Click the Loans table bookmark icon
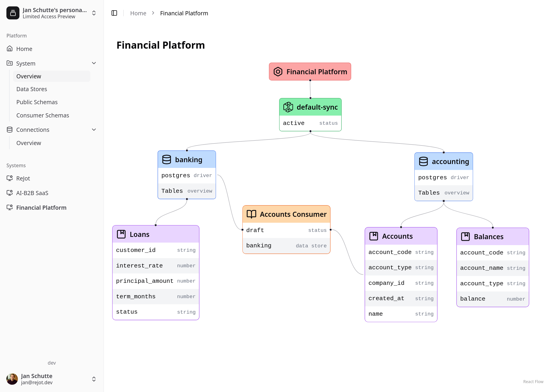This screenshot has width=551, height=392. (x=121, y=234)
